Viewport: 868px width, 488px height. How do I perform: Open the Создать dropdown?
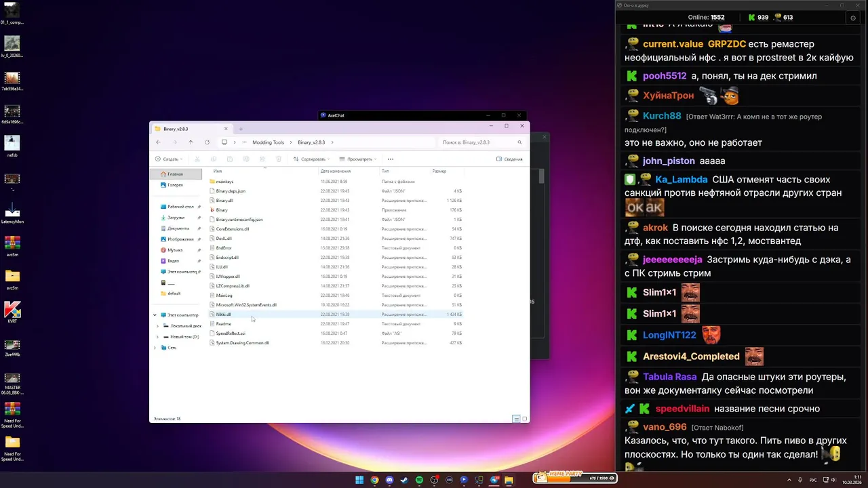point(169,159)
